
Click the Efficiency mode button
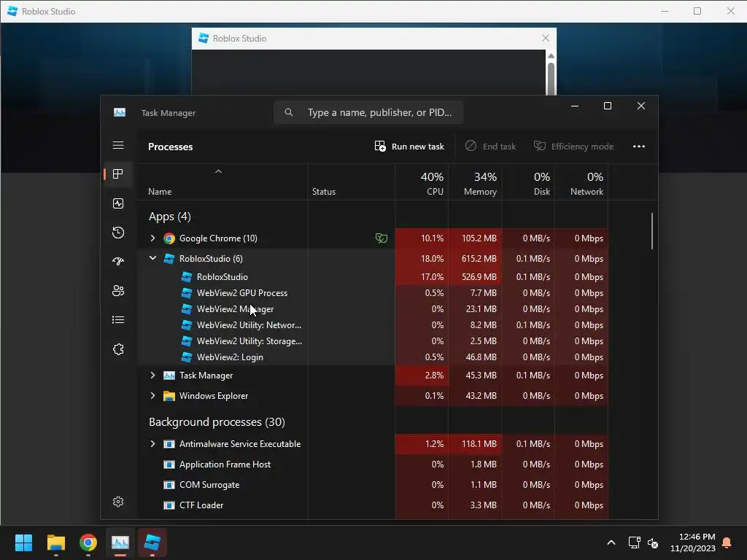coord(573,146)
